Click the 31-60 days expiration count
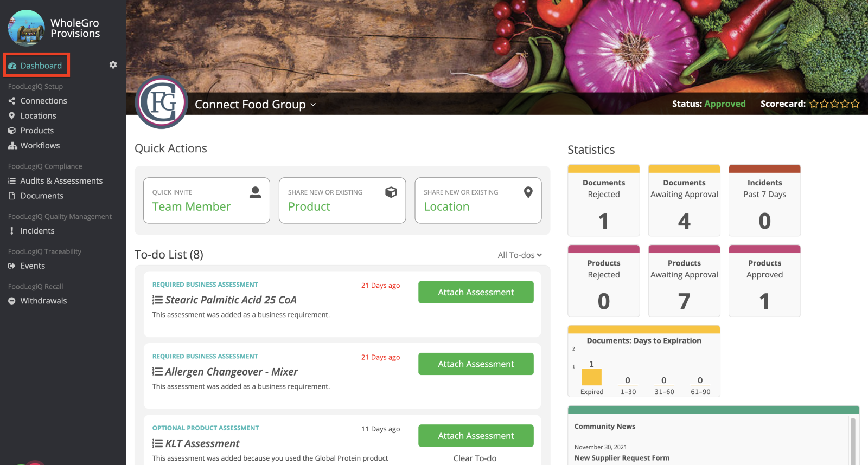The image size is (868, 465). point(664,380)
